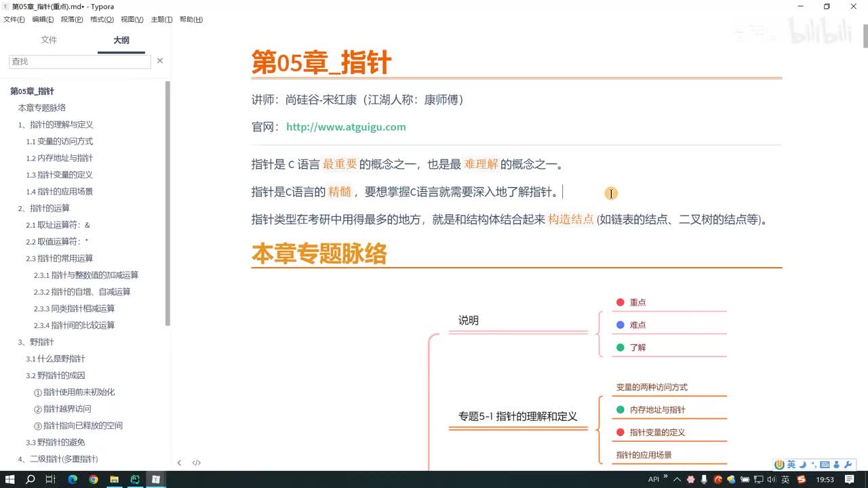868x488 pixels.
Task: Open 2.3 指针的常用运算 outline entry
Action: [60, 258]
